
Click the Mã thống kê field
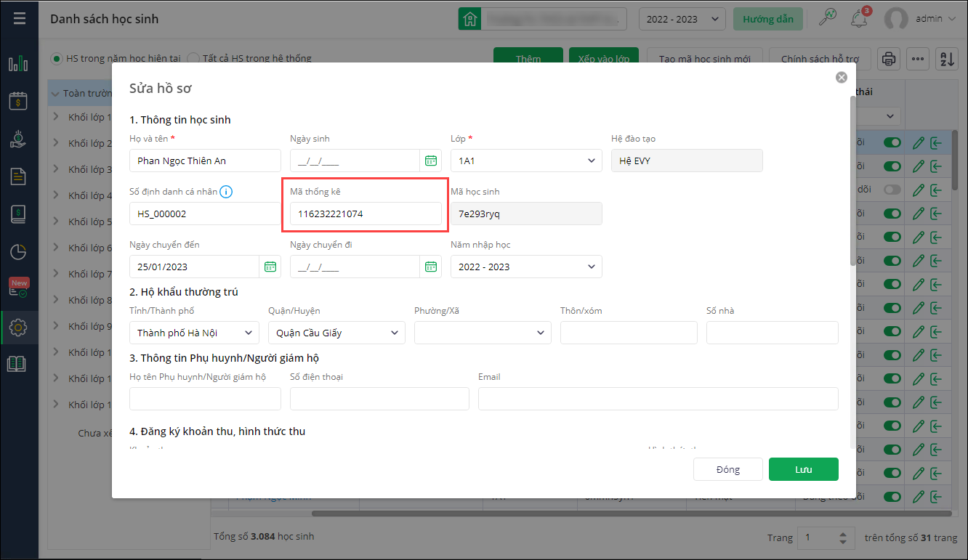point(366,214)
